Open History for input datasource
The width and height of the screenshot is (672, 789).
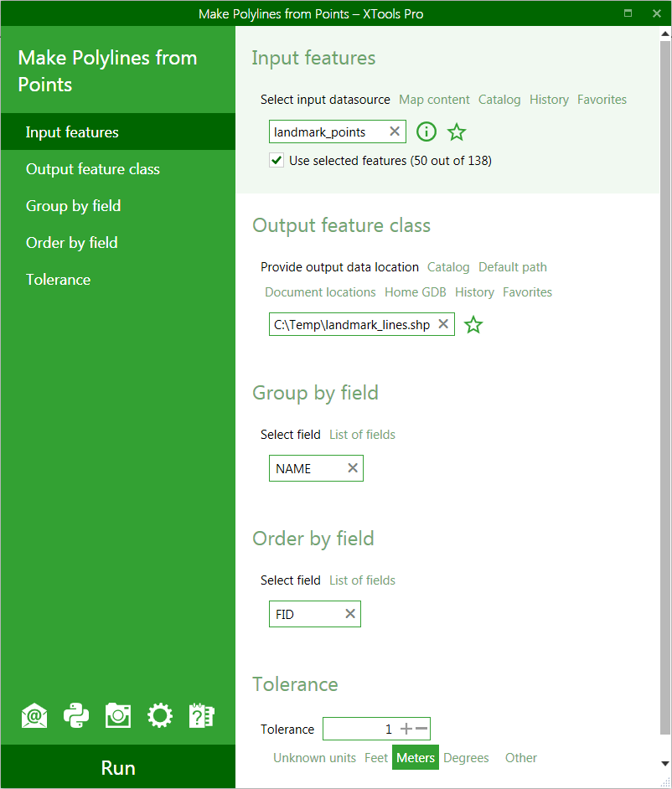coord(549,100)
